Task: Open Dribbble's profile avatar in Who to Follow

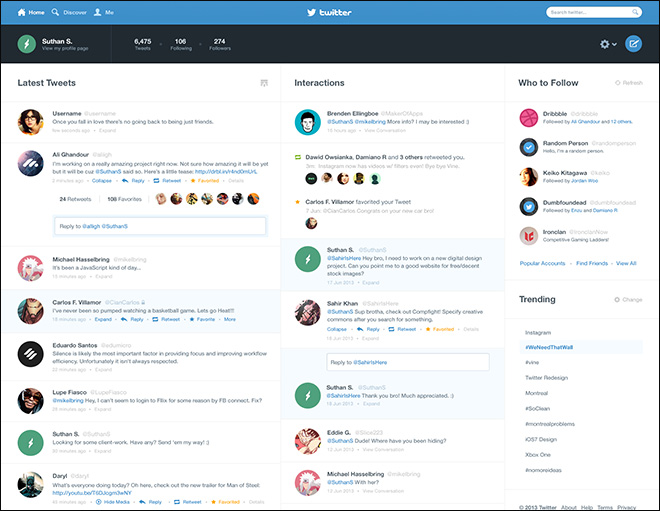Action: (529, 117)
